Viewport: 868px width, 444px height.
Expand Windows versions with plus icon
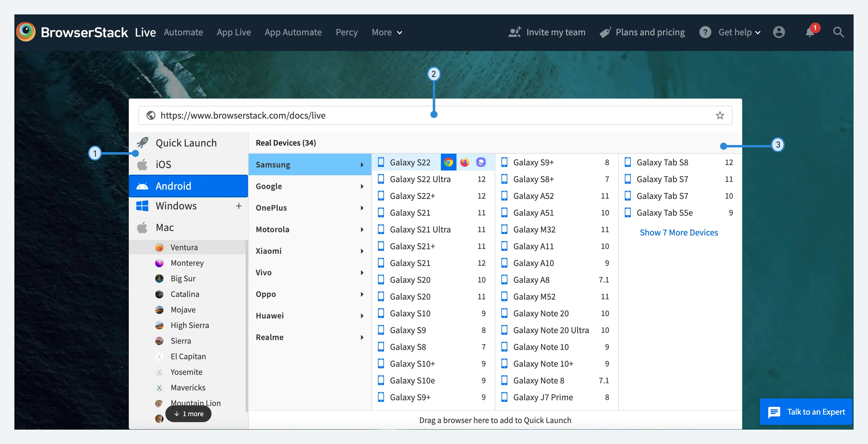pyautogui.click(x=238, y=206)
